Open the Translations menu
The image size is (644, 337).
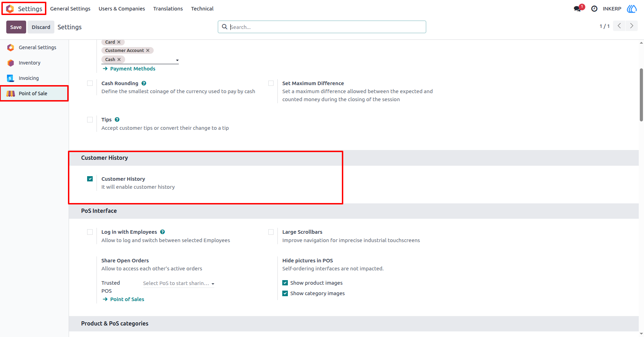tap(168, 9)
